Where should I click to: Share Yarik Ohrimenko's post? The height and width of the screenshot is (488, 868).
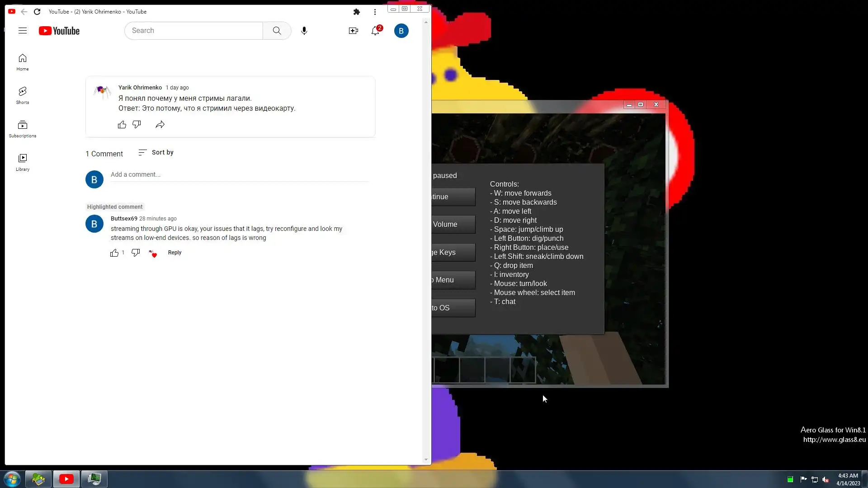tap(160, 125)
